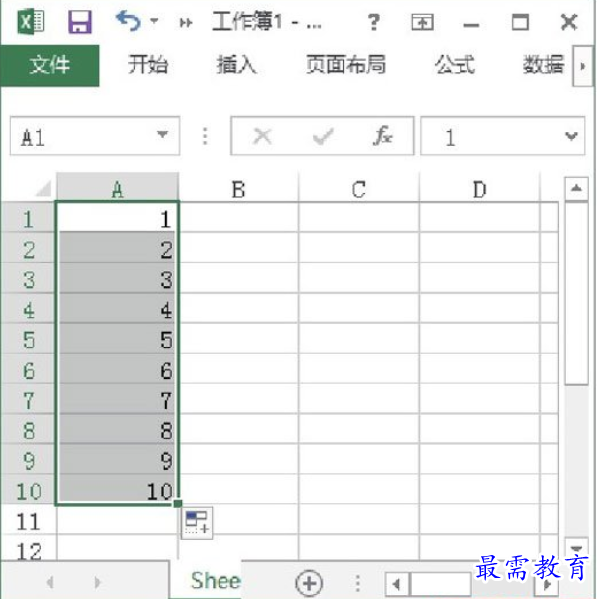Open the Name Box dropdown arrow
This screenshot has width=597, height=599.
click(163, 134)
